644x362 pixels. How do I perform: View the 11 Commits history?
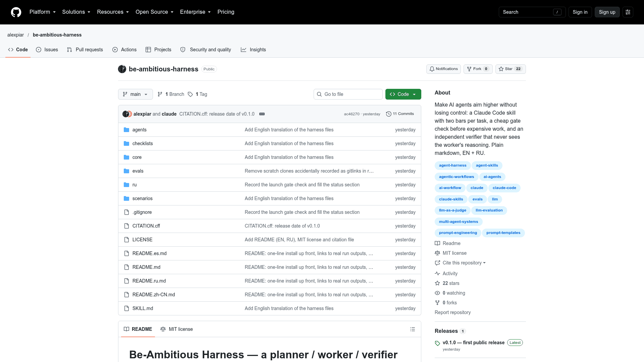(400, 114)
